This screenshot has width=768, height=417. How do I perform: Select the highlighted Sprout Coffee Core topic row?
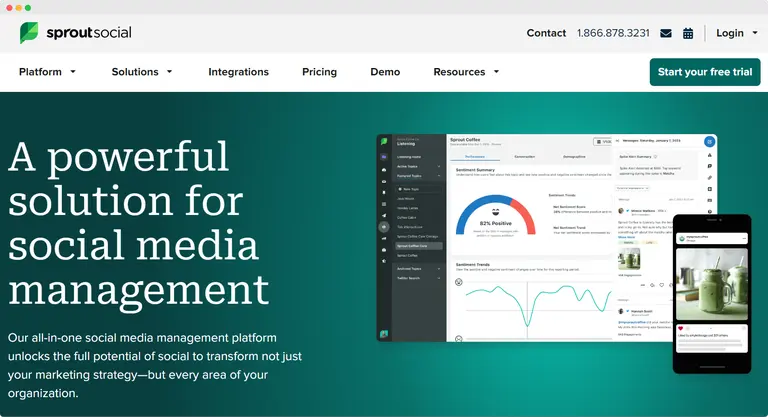[x=419, y=246]
